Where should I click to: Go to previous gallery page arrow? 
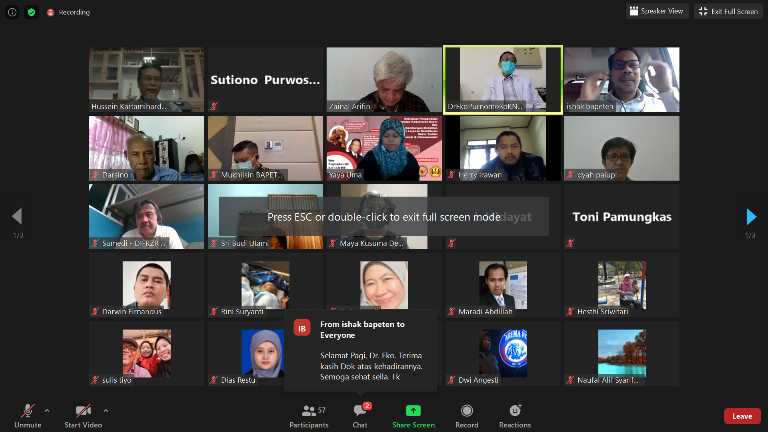(18, 216)
